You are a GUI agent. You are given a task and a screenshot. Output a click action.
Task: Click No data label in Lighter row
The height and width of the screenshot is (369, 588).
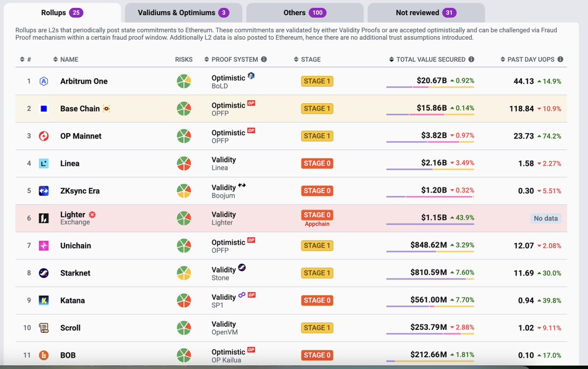click(x=546, y=219)
